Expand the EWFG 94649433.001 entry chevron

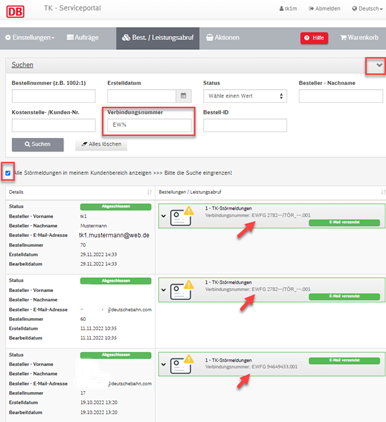tap(163, 364)
